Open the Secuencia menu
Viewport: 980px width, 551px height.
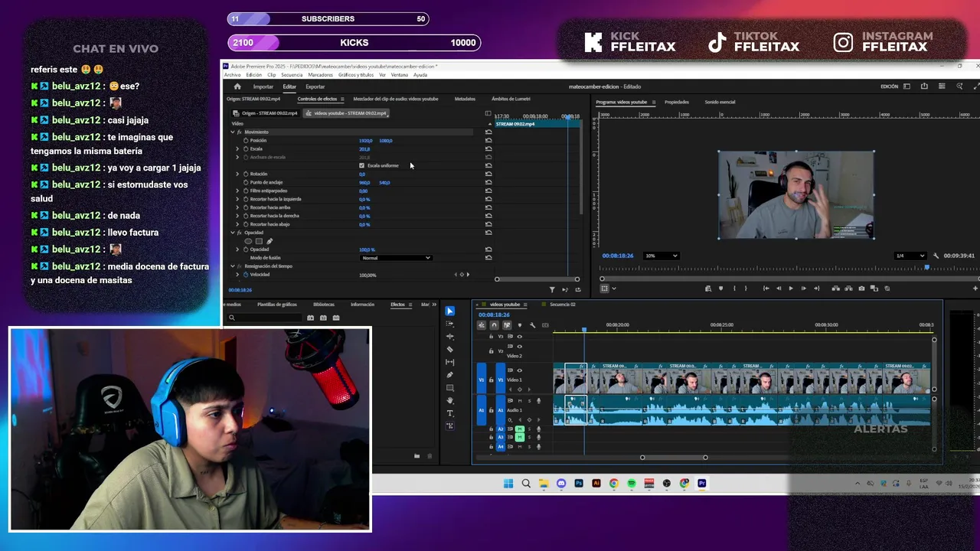[x=292, y=75]
